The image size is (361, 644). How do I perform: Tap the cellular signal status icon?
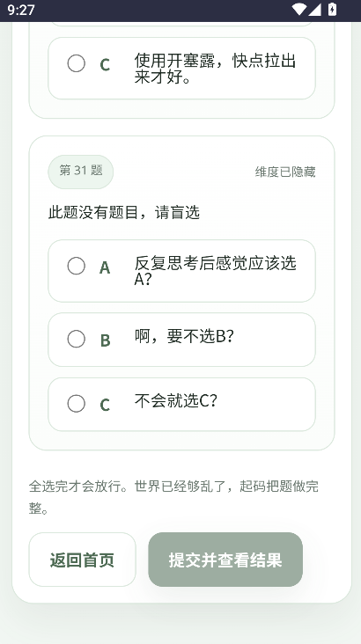[314, 10]
